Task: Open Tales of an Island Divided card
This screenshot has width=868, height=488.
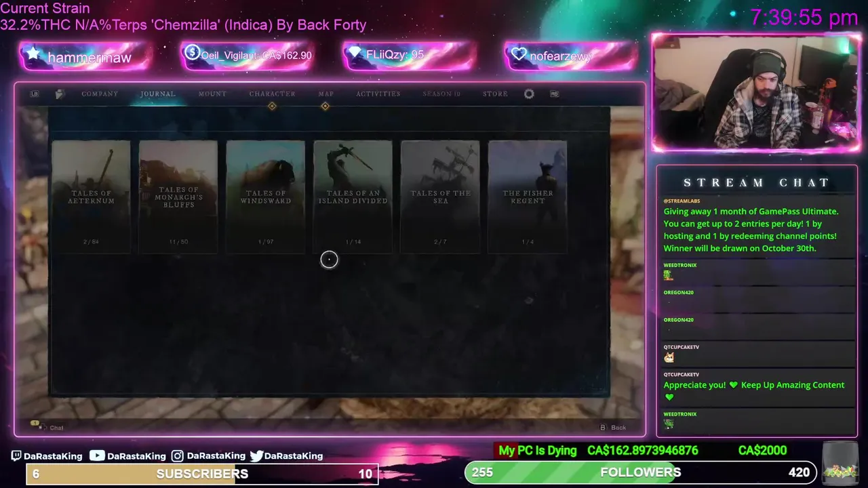Action: click(353, 197)
